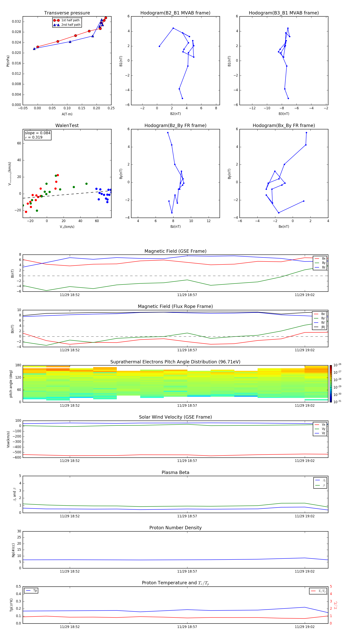
Task: Click '11/29 18:52' tick under GSE magnetic field
Action: coord(70,295)
